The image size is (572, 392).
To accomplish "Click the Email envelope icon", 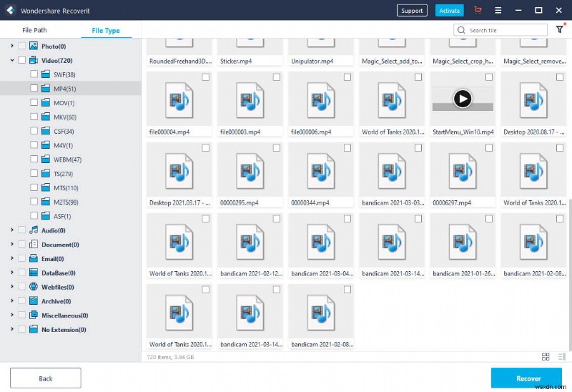I will [x=34, y=259].
